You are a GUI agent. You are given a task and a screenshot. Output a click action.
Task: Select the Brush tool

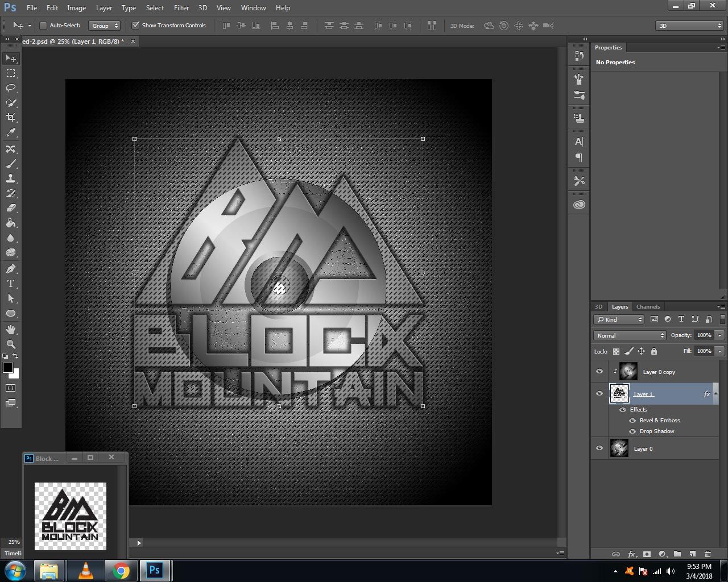(11, 164)
